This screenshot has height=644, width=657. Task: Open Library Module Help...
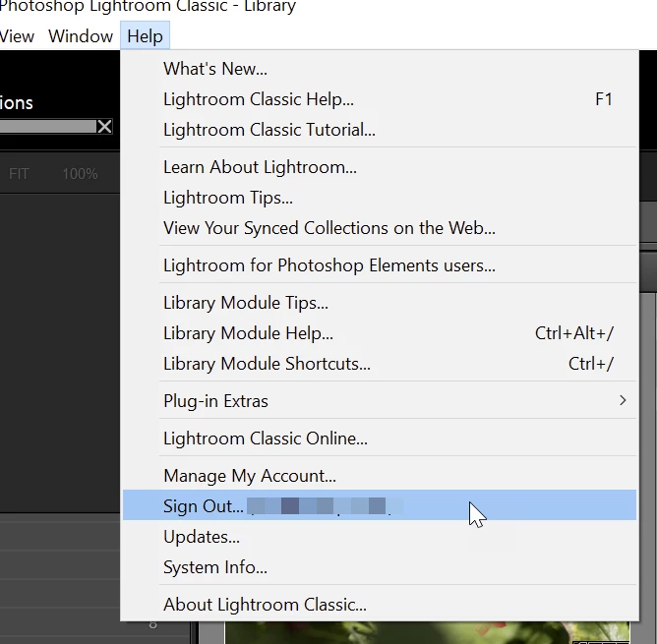click(x=380, y=333)
